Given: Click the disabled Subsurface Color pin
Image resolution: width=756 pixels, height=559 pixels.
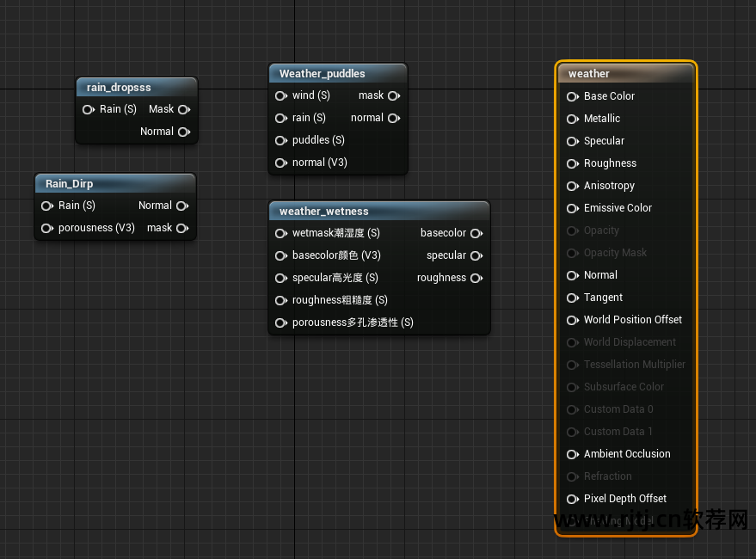Looking at the screenshot, I should 572,387.
